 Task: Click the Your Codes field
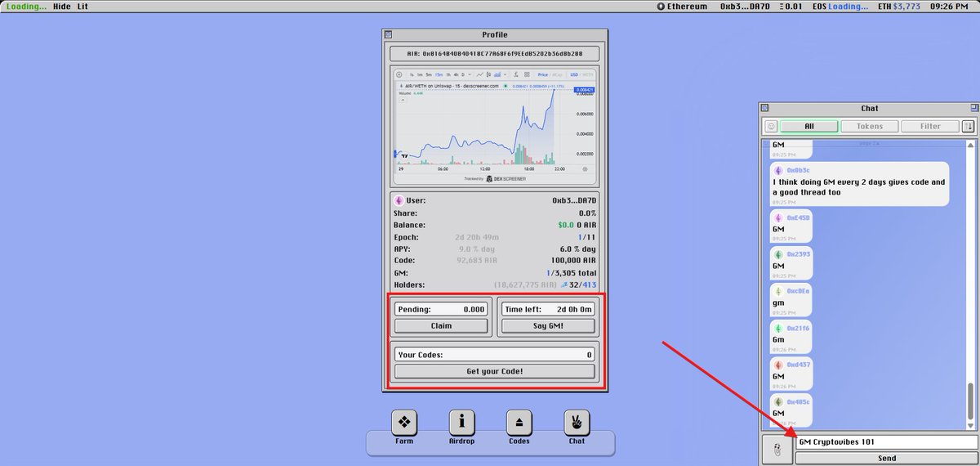[495, 355]
